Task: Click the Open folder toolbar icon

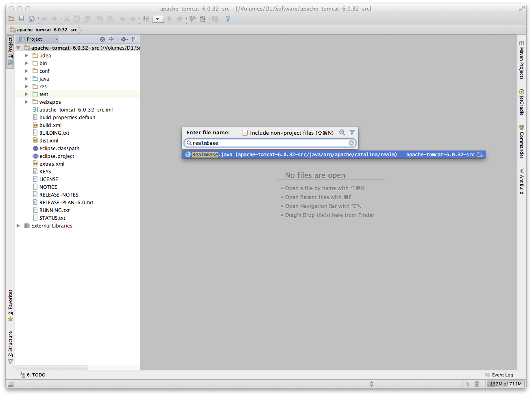Action: coord(11,19)
